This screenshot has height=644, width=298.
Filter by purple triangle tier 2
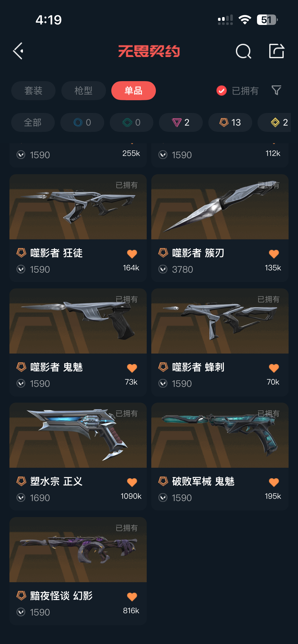point(181,122)
